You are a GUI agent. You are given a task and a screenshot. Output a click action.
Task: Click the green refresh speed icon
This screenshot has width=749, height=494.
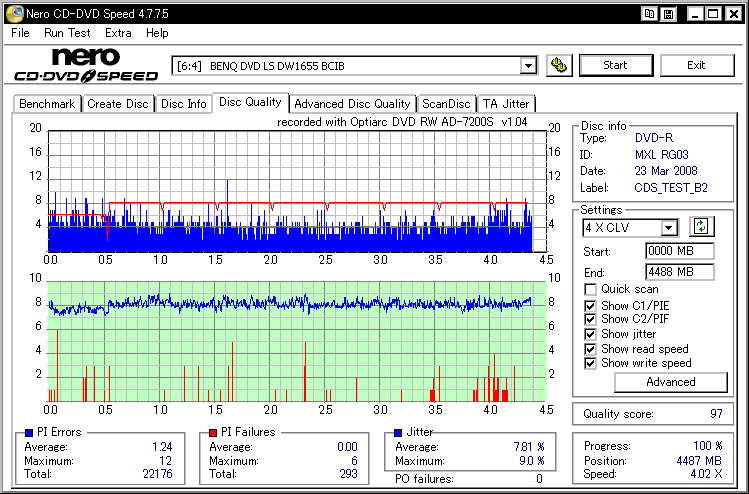702,227
